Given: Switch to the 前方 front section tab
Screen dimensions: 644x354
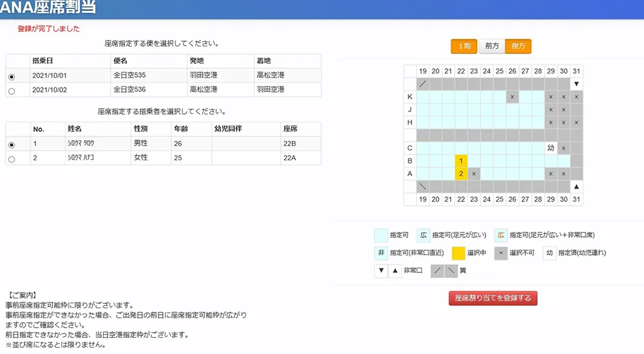Looking at the screenshot, I should (x=491, y=46).
